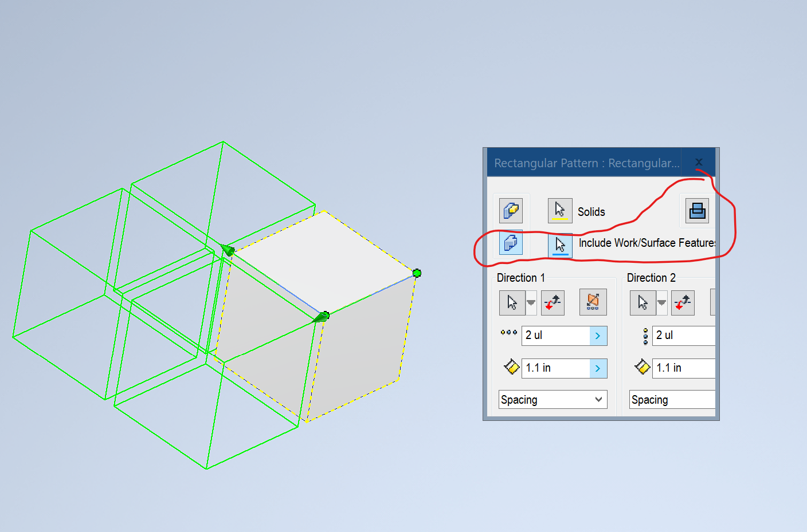
Task: Open the Direction 1 Spacing dropdown
Action: [552, 399]
